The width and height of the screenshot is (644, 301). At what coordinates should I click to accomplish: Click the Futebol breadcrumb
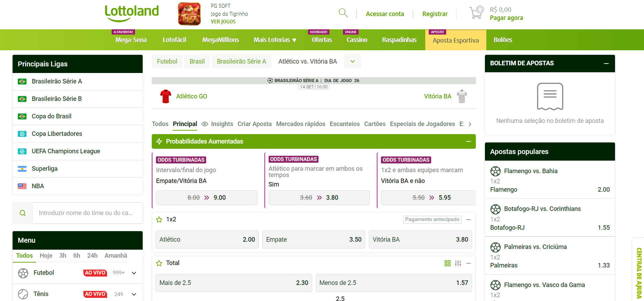point(167,61)
